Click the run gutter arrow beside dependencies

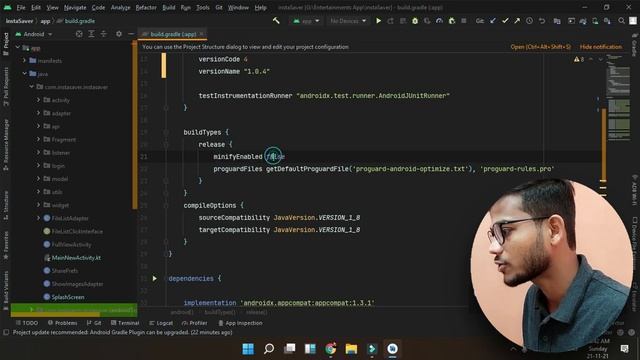(155, 278)
